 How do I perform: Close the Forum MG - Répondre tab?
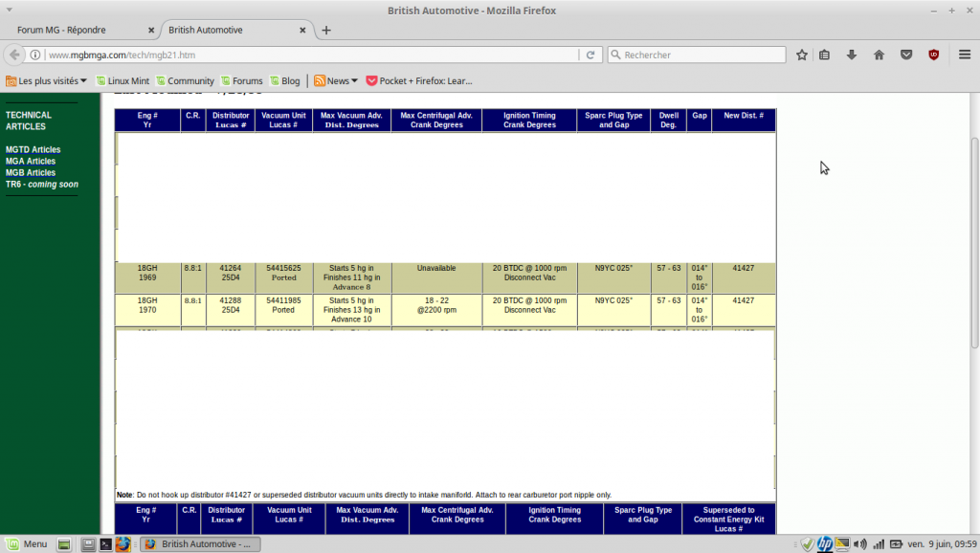[x=151, y=30]
